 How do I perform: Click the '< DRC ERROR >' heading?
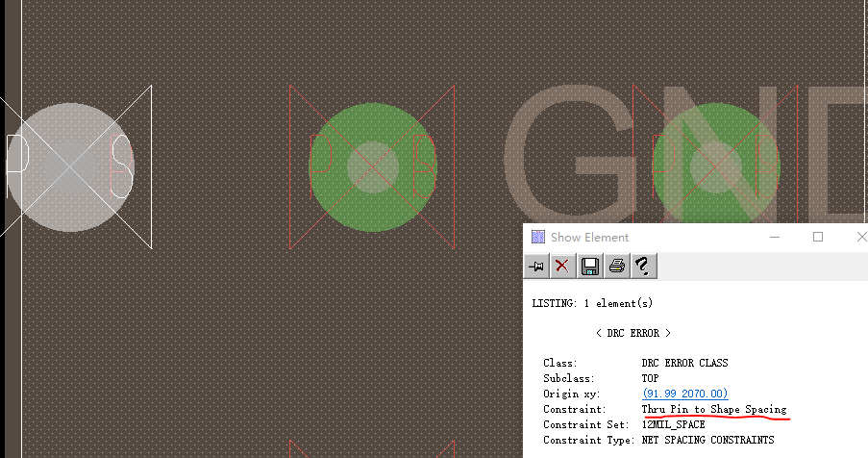[633, 333]
